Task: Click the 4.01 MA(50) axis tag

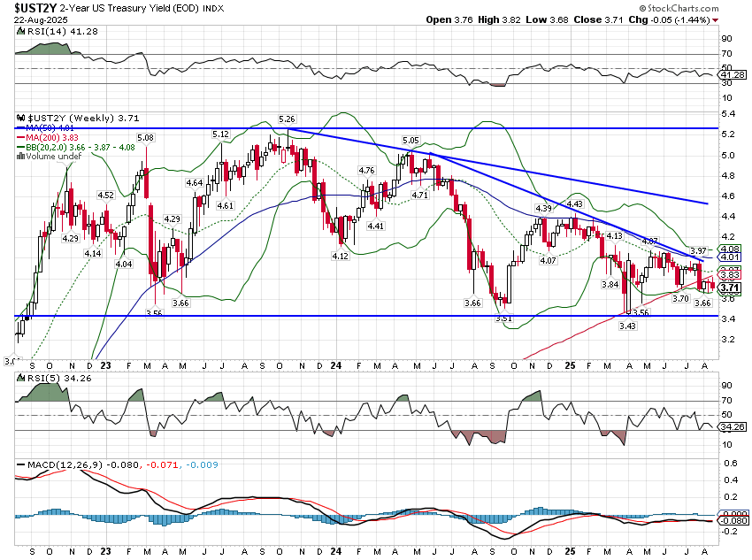Action: 730,257
